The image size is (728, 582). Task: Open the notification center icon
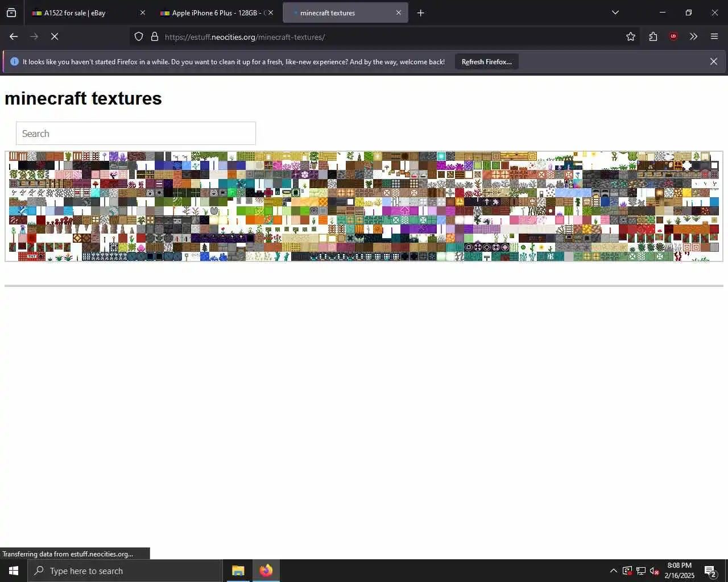click(710, 571)
